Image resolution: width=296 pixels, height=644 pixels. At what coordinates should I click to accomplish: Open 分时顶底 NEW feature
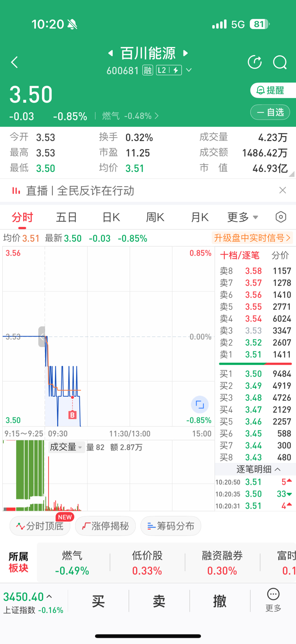click(40, 526)
